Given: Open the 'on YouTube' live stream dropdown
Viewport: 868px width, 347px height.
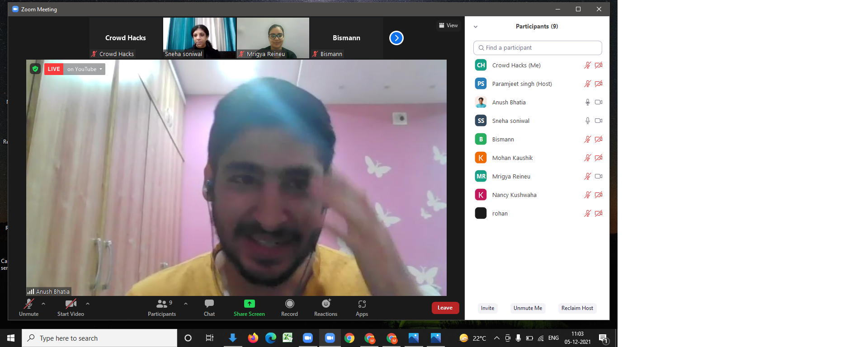Looking at the screenshot, I should click(x=85, y=69).
